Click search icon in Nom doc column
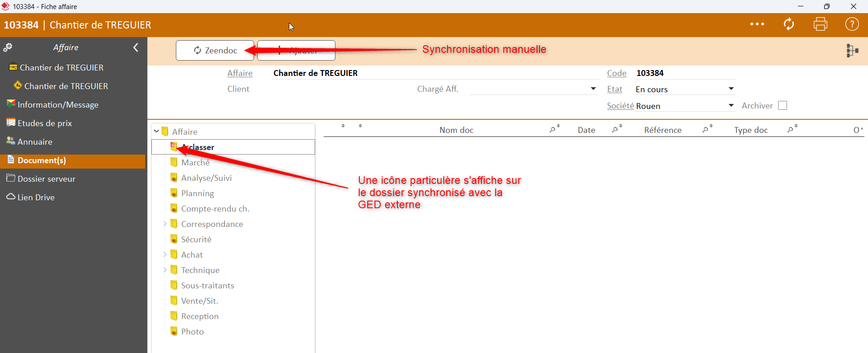This screenshot has height=353, width=868. 552,130
